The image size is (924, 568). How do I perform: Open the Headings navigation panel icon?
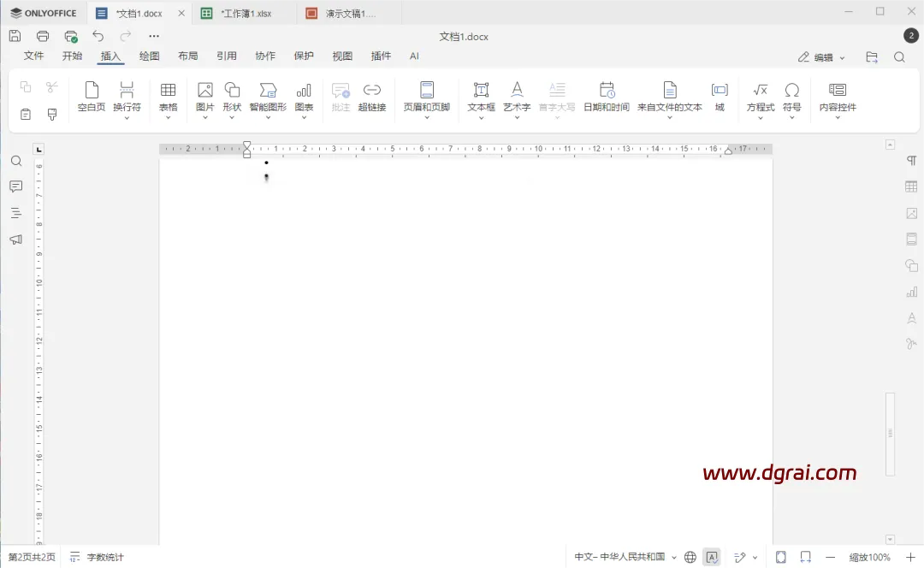tap(16, 213)
